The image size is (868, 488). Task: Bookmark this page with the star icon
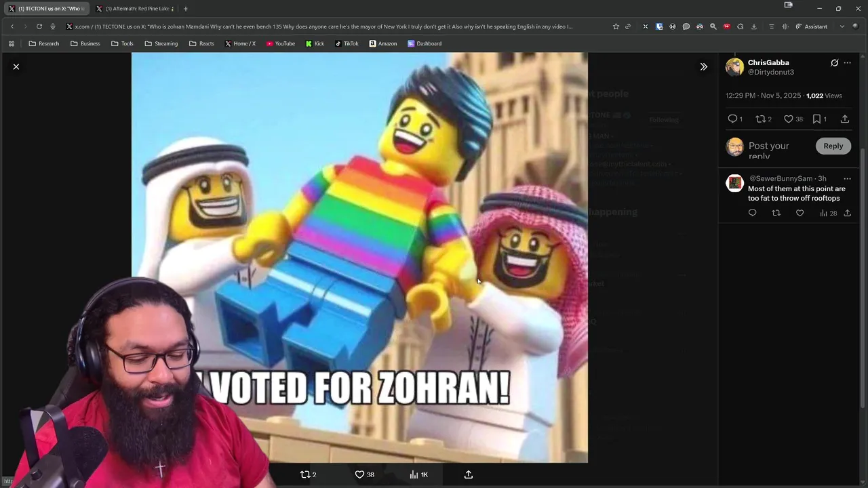pyautogui.click(x=616, y=26)
